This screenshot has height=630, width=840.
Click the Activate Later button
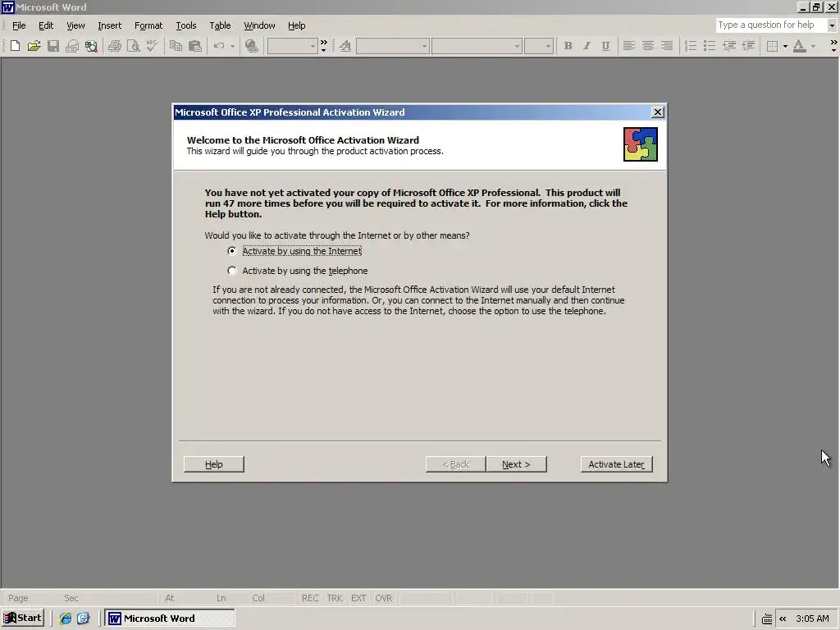click(x=617, y=464)
